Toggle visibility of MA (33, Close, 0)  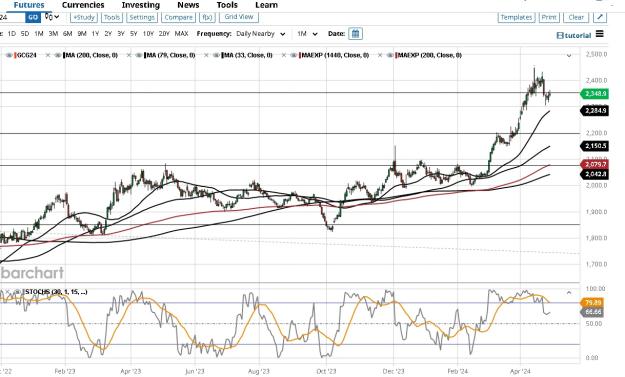216,55
